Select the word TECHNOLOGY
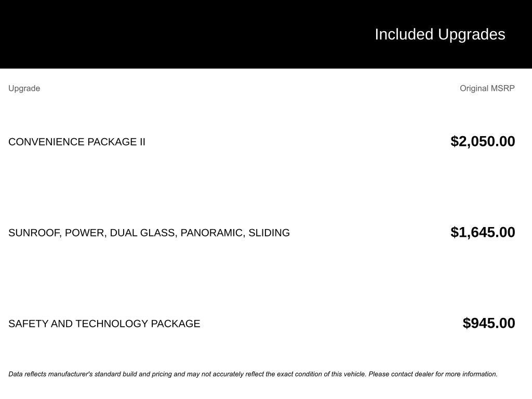The width and height of the screenshot is (532, 399). (x=112, y=324)
